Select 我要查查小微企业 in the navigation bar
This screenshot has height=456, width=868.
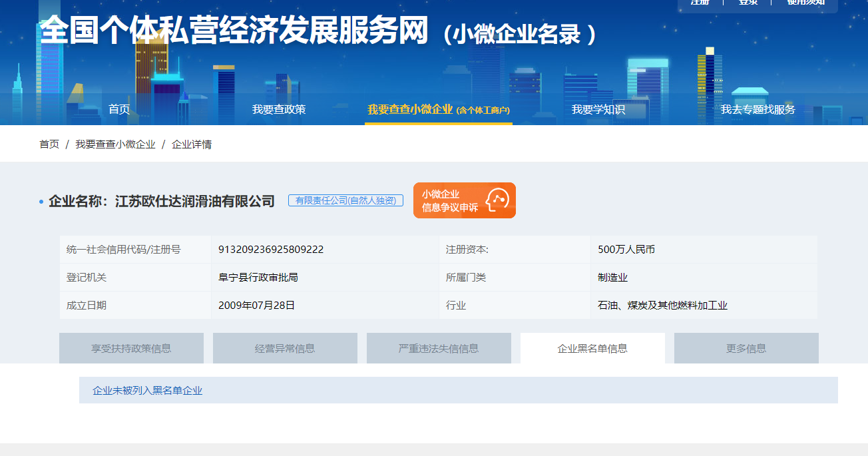click(439, 109)
